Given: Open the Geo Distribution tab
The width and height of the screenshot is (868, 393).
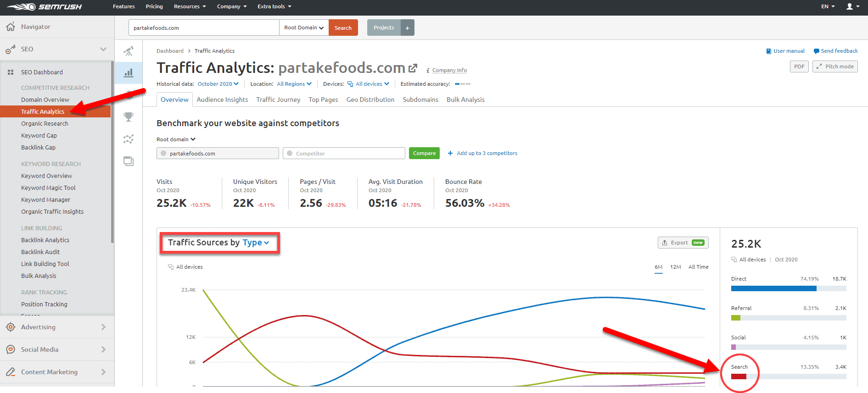Looking at the screenshot, I should click(370, 100).
